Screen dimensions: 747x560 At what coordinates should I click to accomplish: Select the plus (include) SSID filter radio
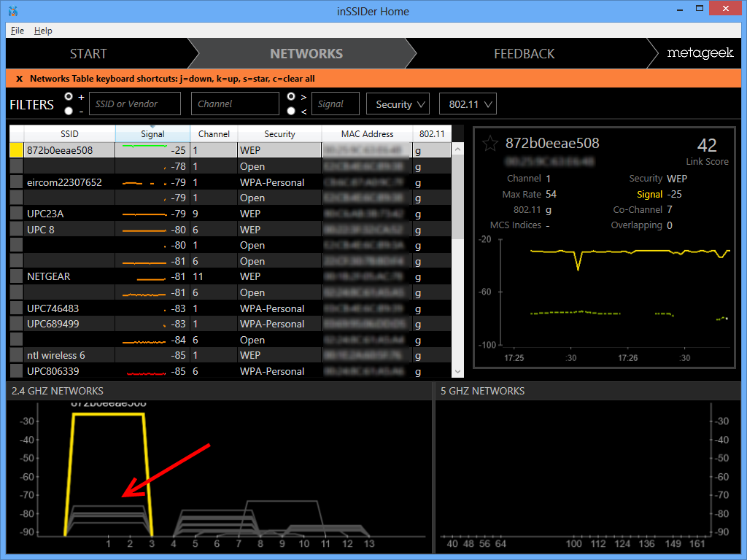click(x=69, y=97)
